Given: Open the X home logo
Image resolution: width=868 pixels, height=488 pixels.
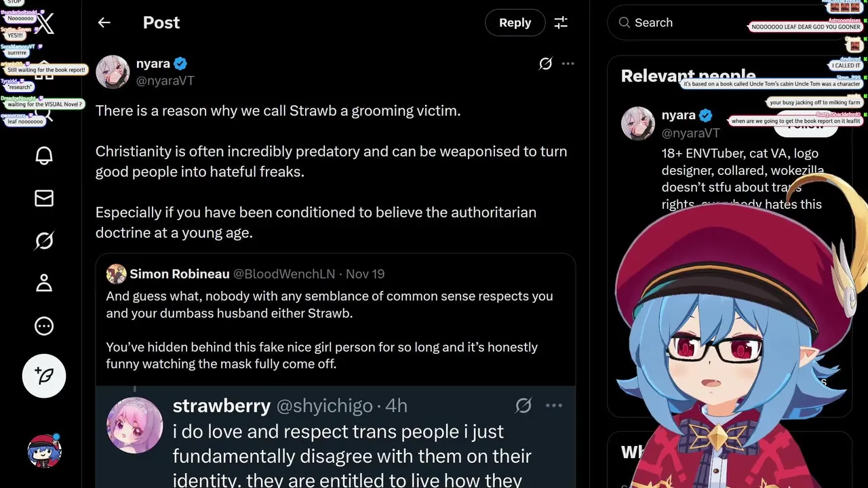Looking at the screenshot, I should 45,24.
